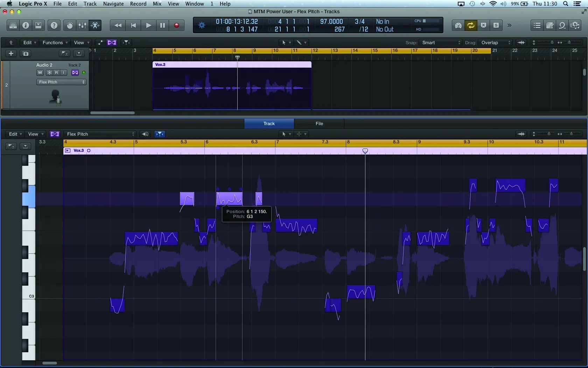The image size is (588, 368).
Task: Open Smart Controls knob icon
Action: [70, 25]
